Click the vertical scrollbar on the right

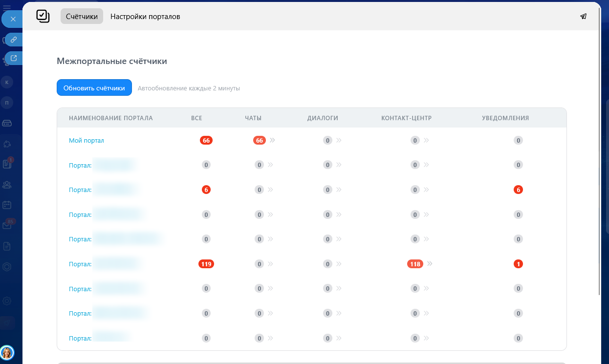(x=600, y=161)
